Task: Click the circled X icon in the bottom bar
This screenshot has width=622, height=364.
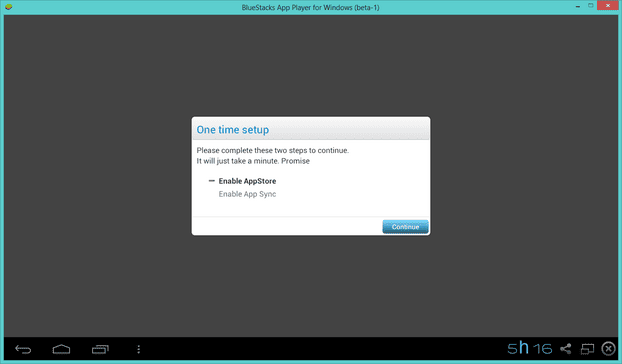Action: click(x=609, y=349)
